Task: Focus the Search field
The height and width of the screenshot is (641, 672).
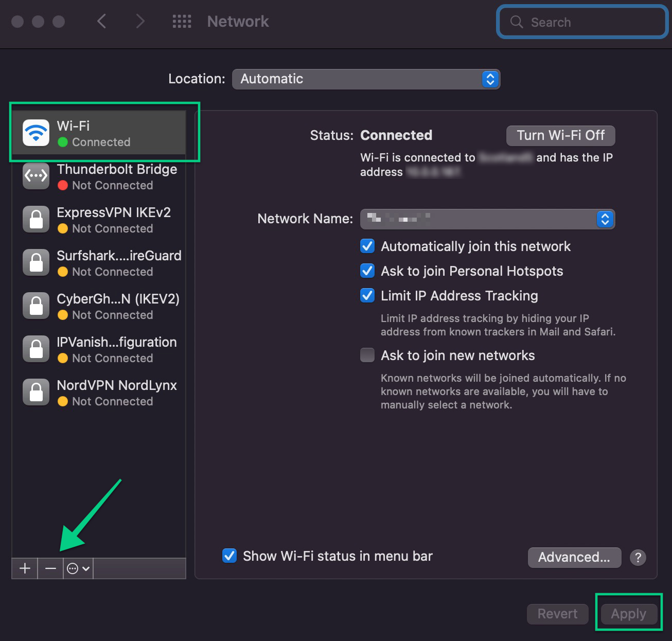Action: click(x=582, y=22)
